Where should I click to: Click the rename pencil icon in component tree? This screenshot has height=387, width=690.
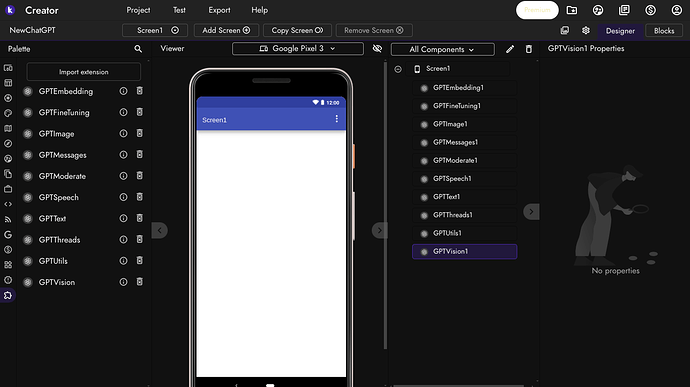510,49
